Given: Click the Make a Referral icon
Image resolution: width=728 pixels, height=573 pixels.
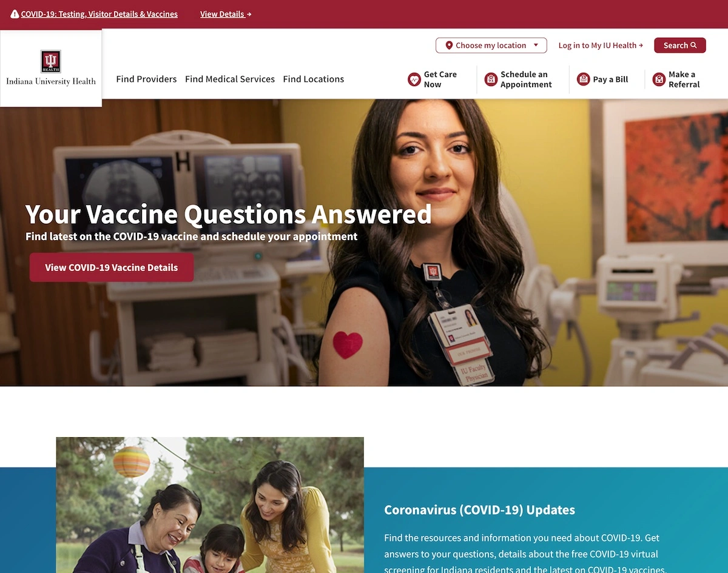Looking at the screenshot, I should tap(659, 79).
